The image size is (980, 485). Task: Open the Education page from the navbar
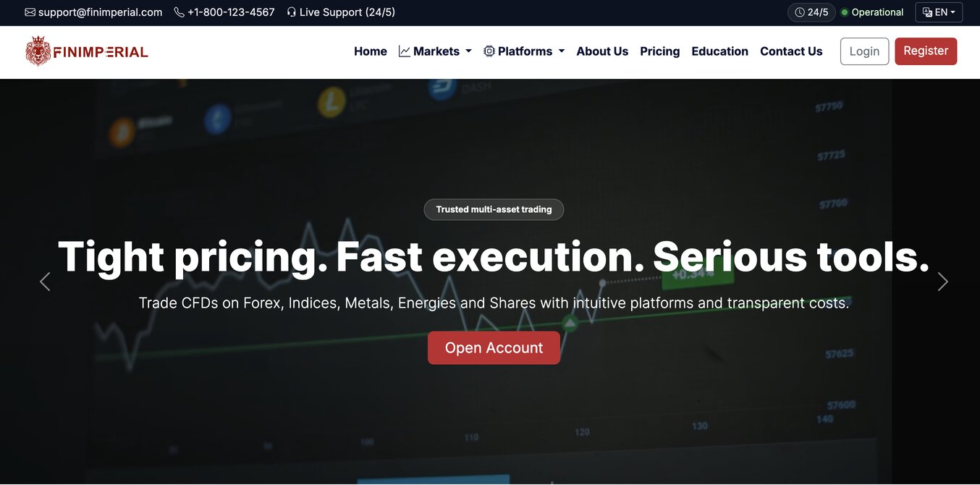(x=719, y=51)
